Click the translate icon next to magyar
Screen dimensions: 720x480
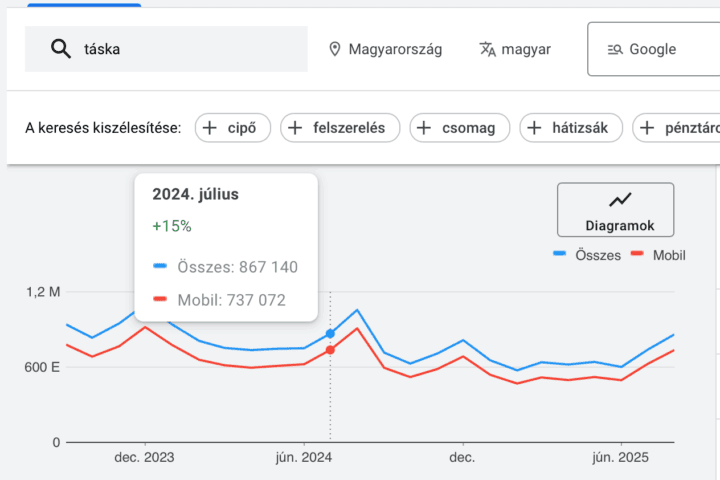pyautogui.click(x=488, y=49)
